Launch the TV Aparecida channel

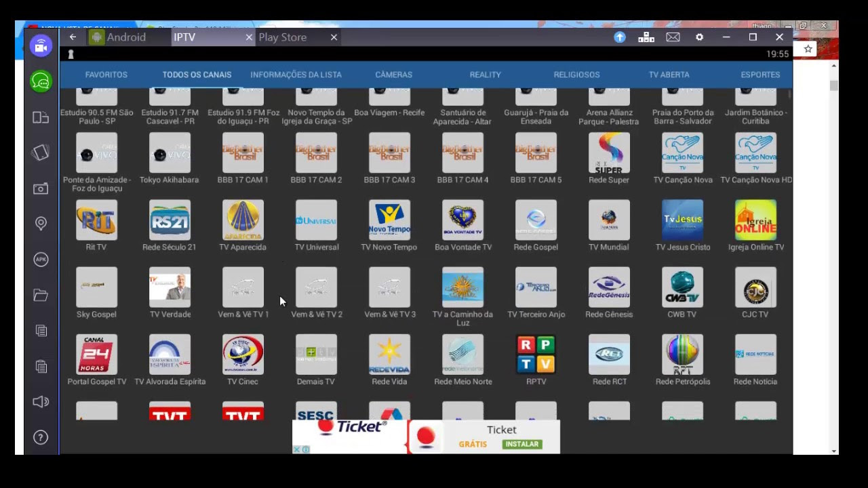point(243,220)
